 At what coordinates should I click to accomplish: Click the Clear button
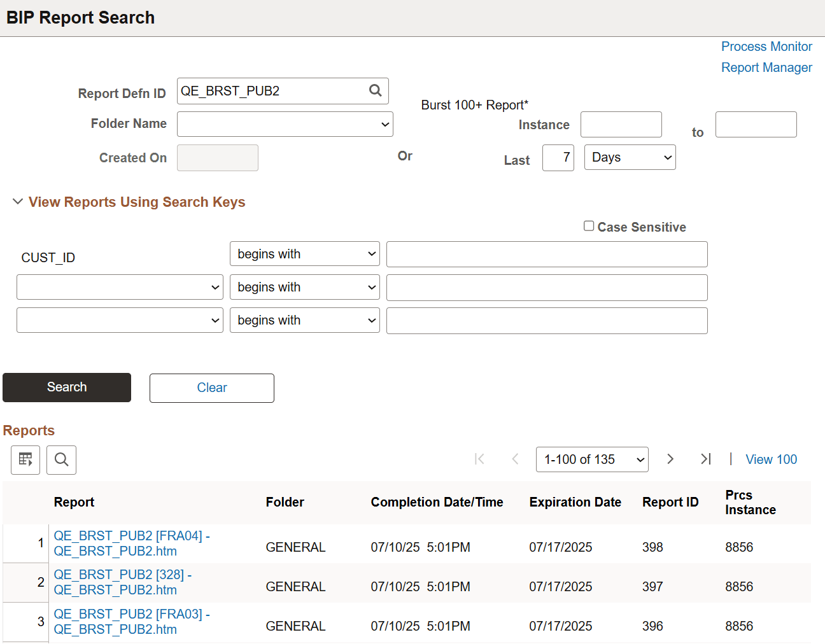[x=211, y=388]
